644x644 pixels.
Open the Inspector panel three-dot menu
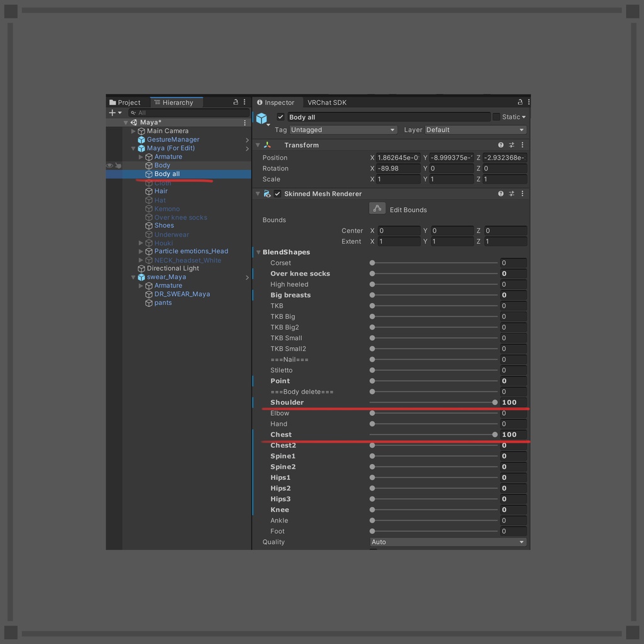pyautogui.click(x=528, y=102)
